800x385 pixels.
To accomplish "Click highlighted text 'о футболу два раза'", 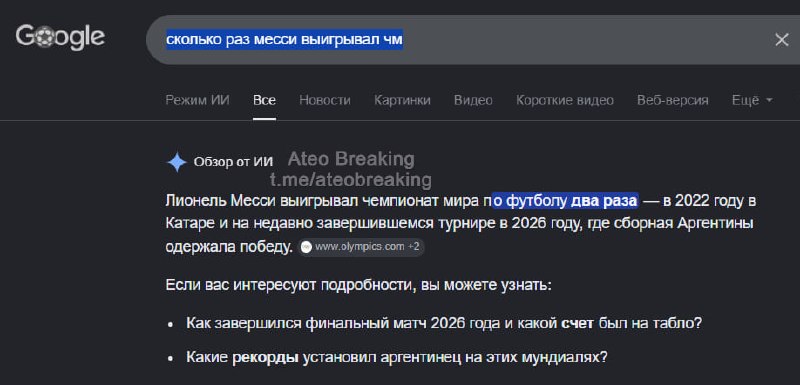I will click(x=565, y=201).
